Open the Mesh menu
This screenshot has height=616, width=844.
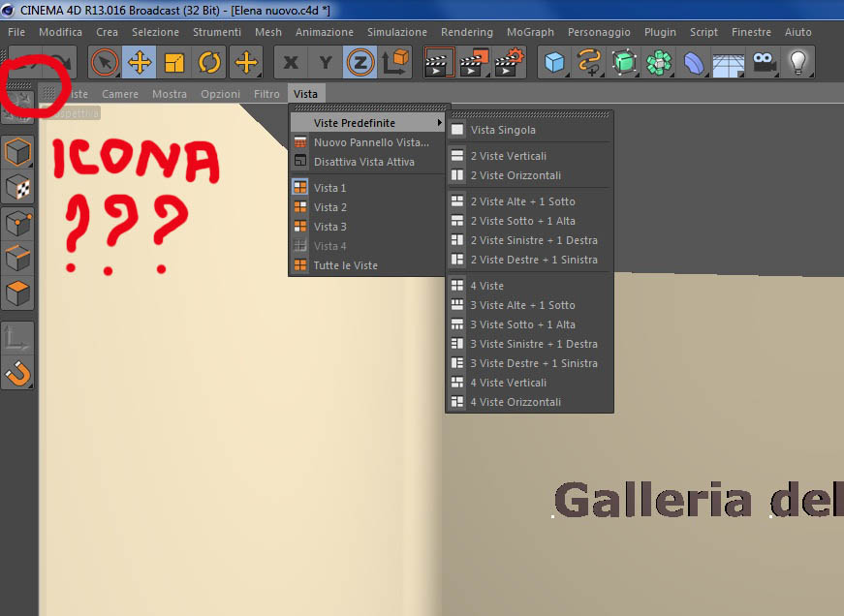click(x=268, y=32)
